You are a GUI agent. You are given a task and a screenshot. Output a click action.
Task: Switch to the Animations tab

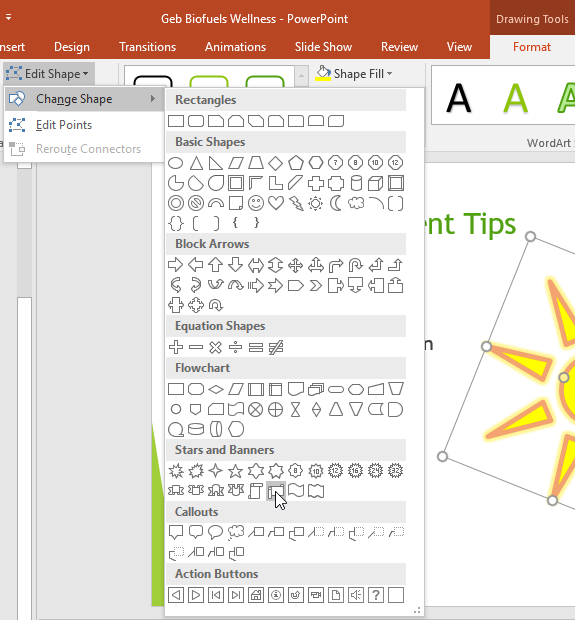click(235, 47)
